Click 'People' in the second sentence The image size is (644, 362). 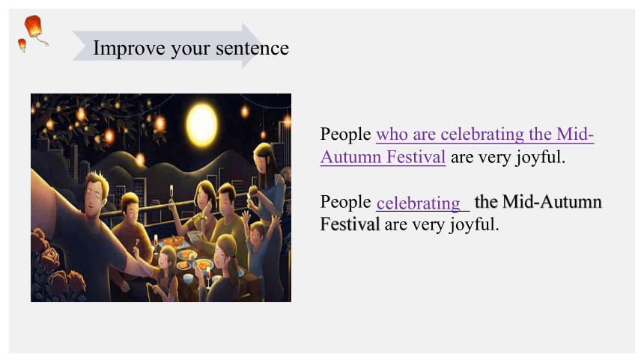[x=346, y=202]
